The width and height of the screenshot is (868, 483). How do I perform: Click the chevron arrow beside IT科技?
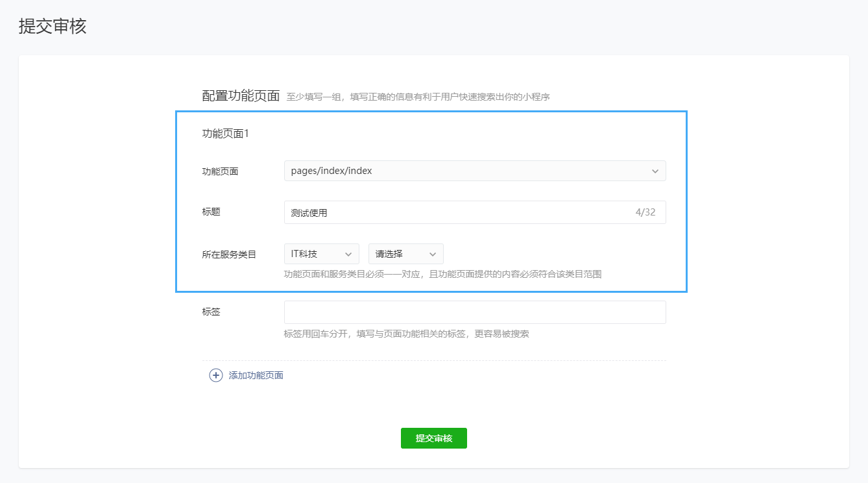pos(348,254)
